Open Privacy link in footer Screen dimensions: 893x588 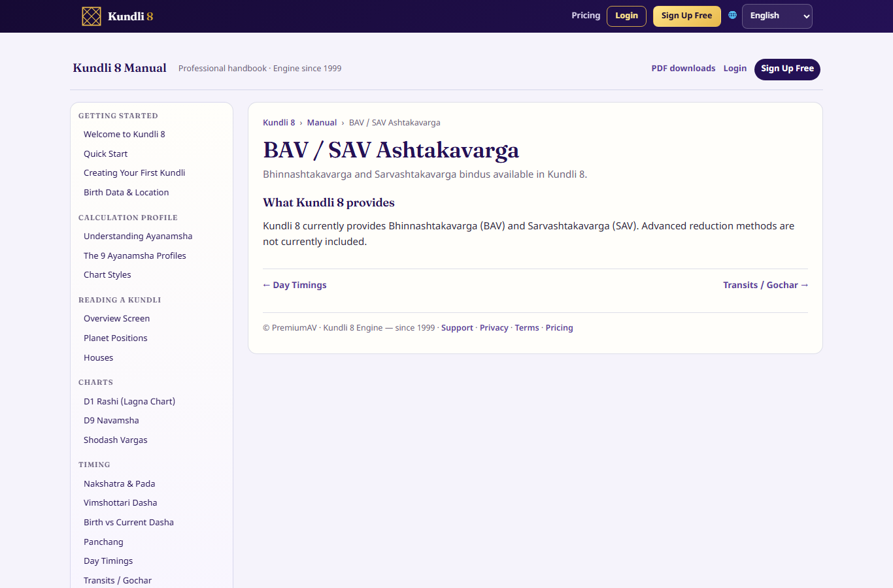point(494,328)
